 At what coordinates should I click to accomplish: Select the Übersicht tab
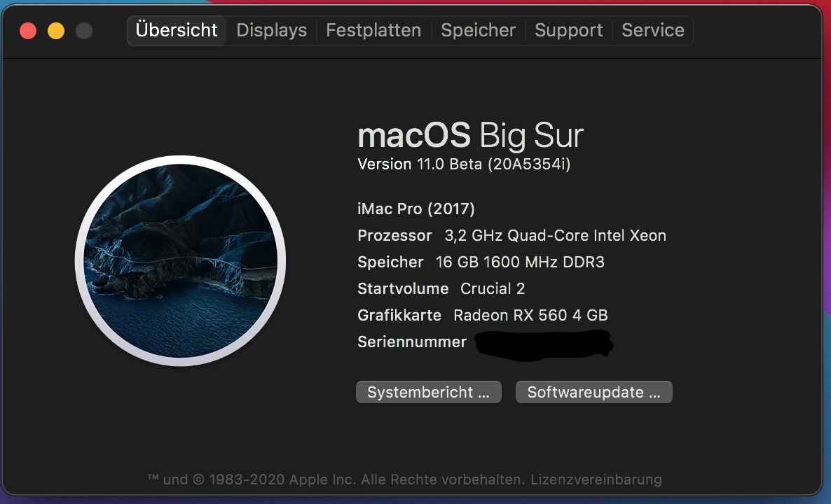pos(177,31)
